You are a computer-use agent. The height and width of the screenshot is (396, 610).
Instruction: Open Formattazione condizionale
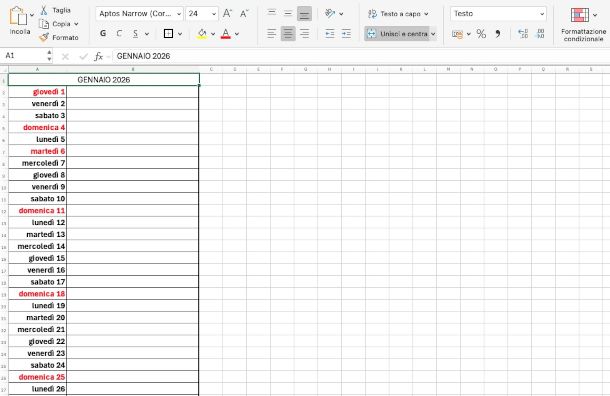click(583, 24)
